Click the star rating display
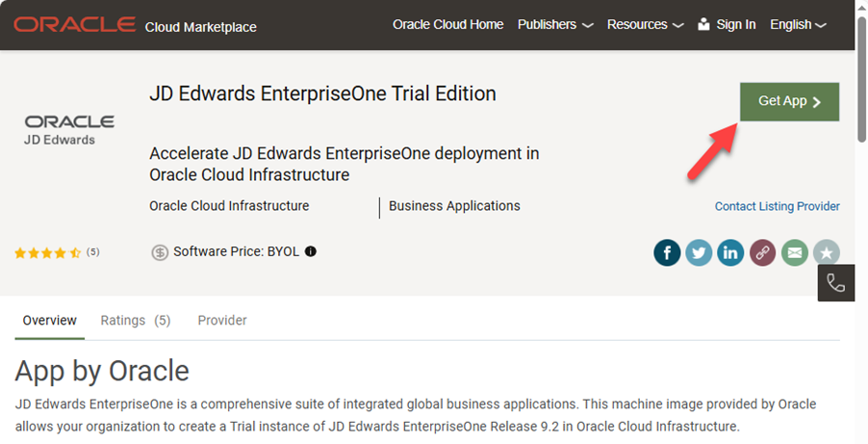 pos(47,252)
